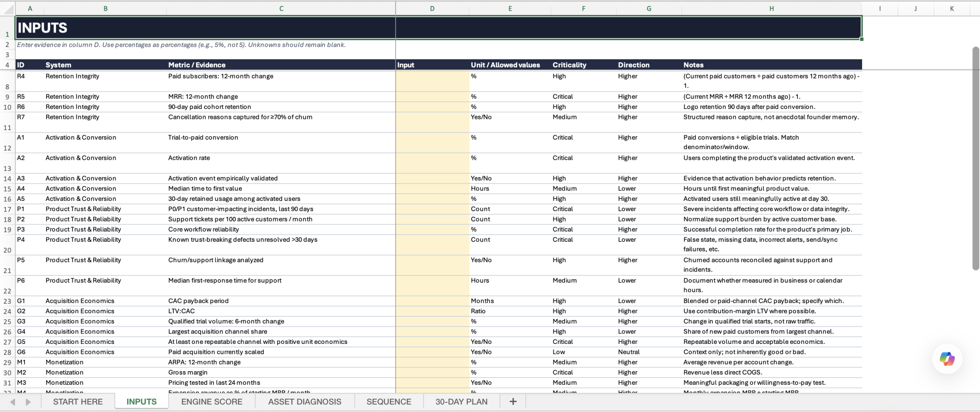980x412 pixels.
Task: Open the ASSET DIAGNOSIS sheet tab
Action: (x=305, y=401)
